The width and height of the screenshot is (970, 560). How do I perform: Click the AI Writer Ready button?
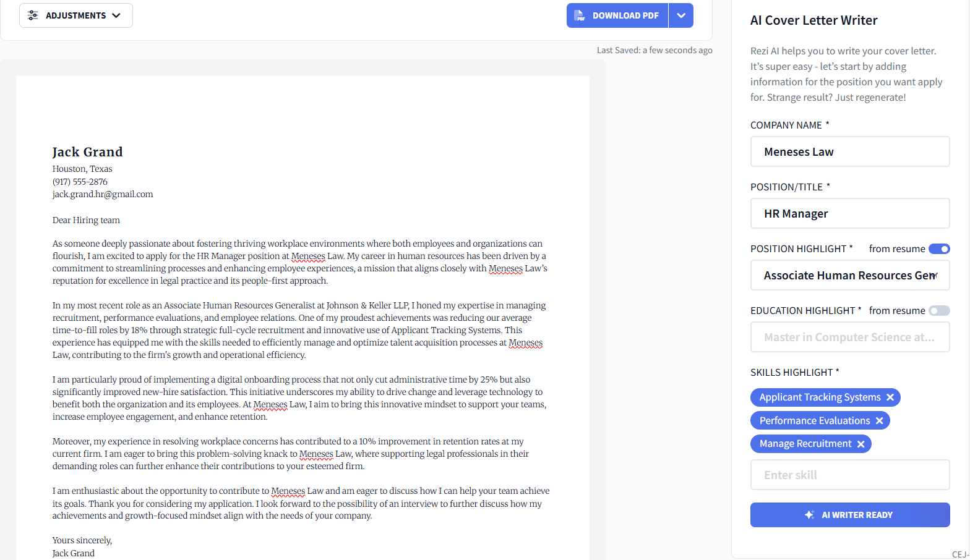tap(850, 515)
